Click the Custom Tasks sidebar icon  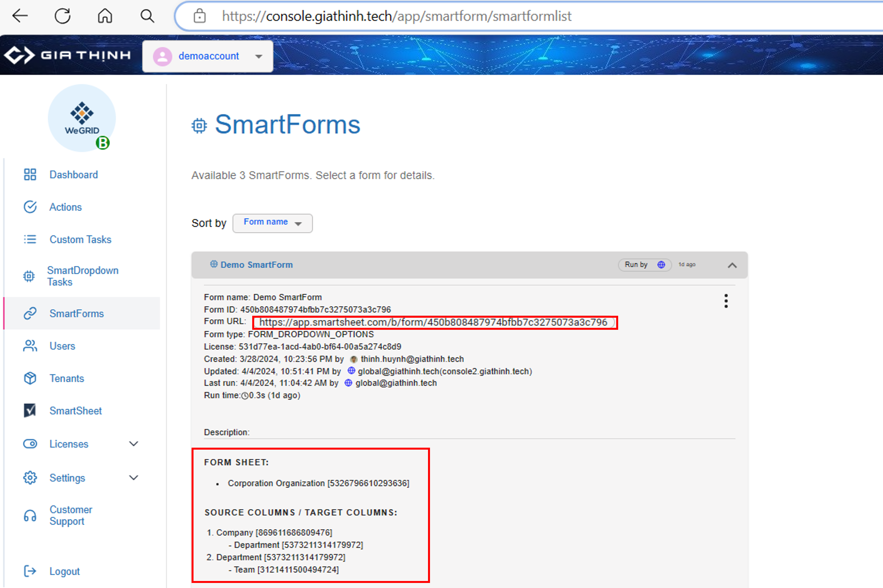pos(29,239)
